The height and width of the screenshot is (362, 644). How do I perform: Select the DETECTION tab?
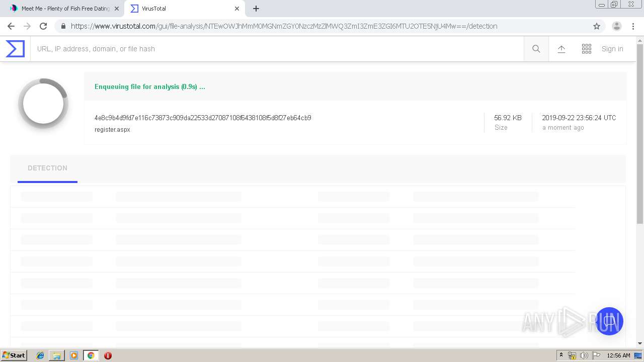pyautogui.click(x=47, y=168)
